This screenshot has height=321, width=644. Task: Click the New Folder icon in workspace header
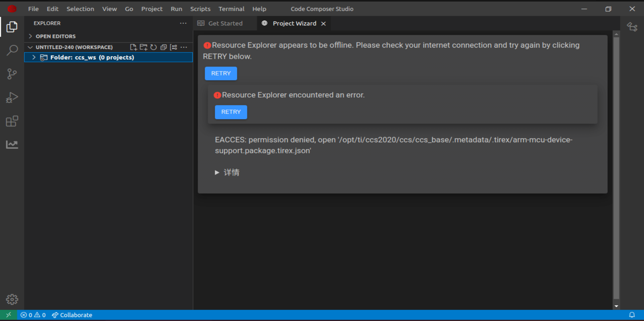143,47
